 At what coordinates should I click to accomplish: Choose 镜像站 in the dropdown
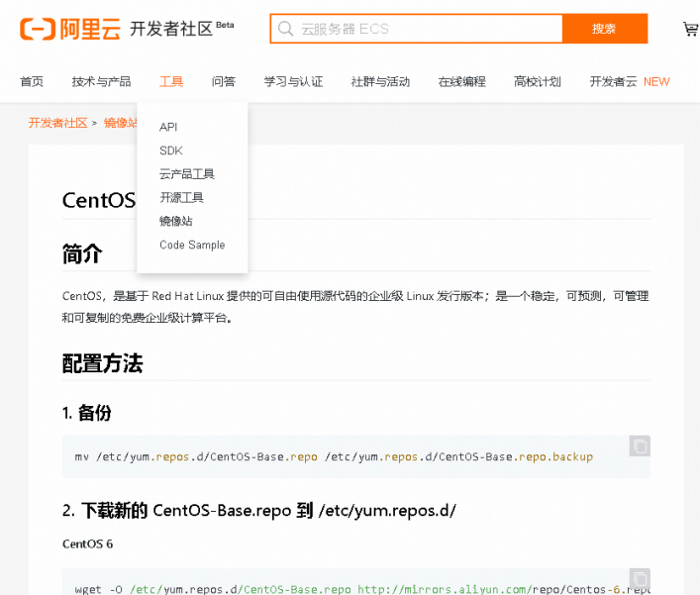(x=176, y=222)
